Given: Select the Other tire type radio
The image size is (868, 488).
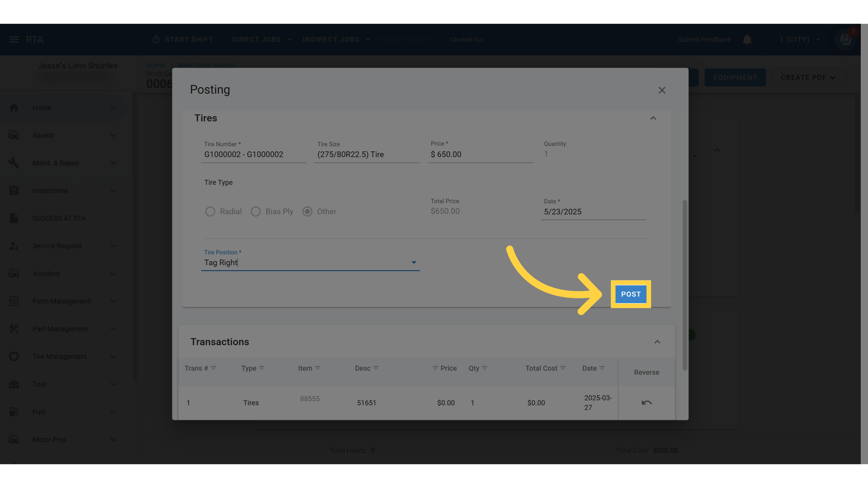Looking at the screenshot, I should click(x=307, y=211).
